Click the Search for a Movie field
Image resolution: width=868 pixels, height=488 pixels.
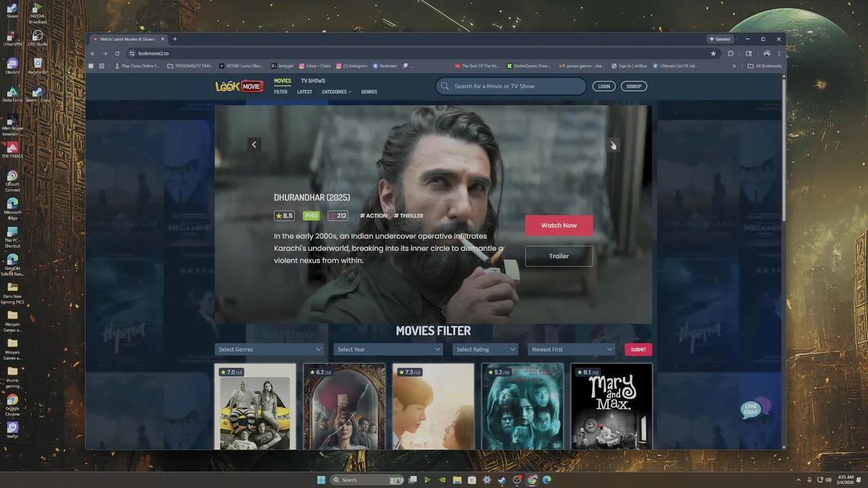click(x=511, y=86)
